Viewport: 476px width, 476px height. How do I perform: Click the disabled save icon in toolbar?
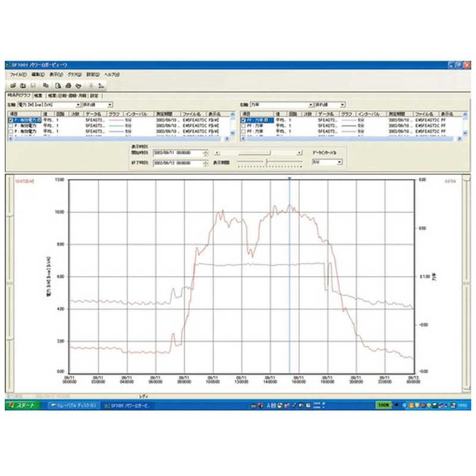pos(32,86)
